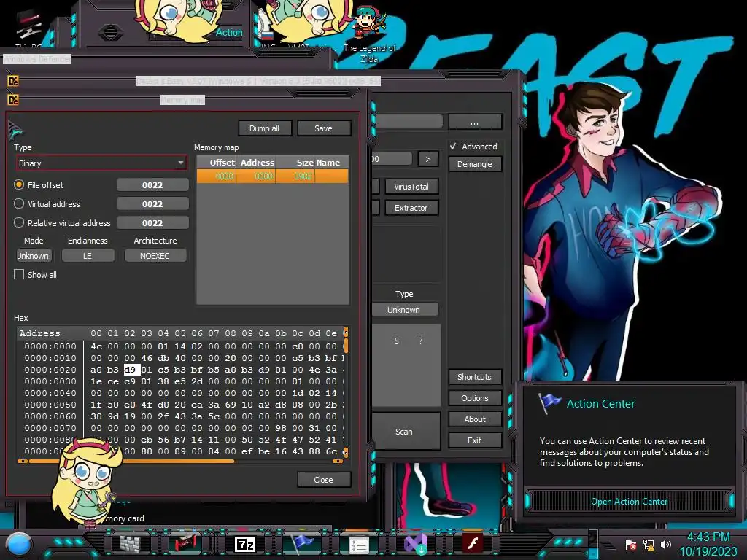Screen dimensions: 747x560
Task: Click the Memory map window title icon
Action: tap(13, 100)
